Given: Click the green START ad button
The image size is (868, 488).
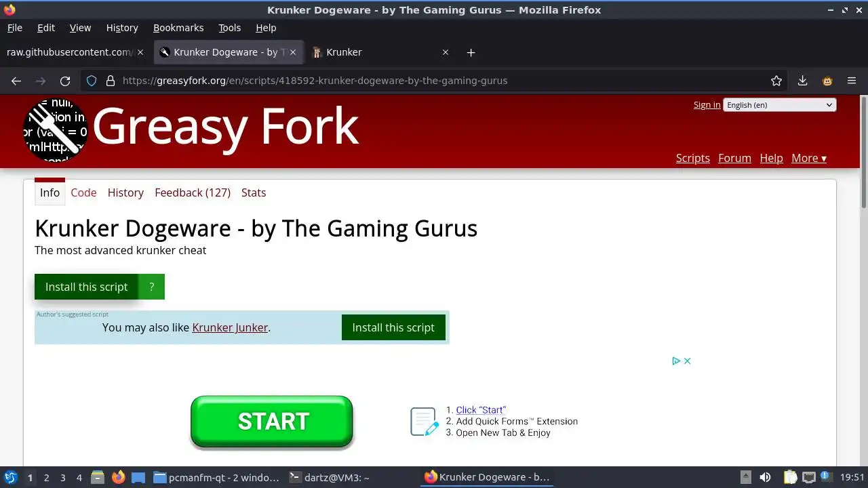Looking at the screenshot, I should coord(272,422).
